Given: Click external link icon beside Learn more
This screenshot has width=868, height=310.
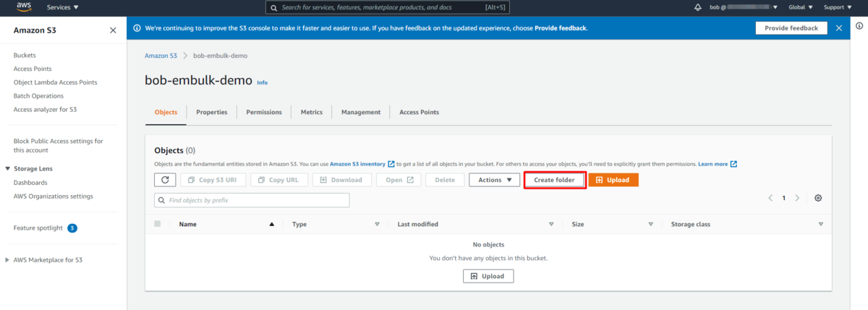Looking at the screenshot, I should (733, 164).
